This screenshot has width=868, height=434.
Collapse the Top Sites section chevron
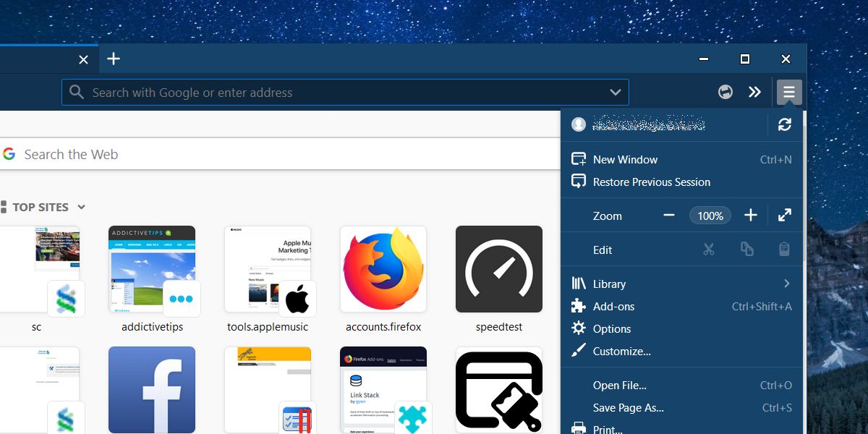click(x=82, y=207)
